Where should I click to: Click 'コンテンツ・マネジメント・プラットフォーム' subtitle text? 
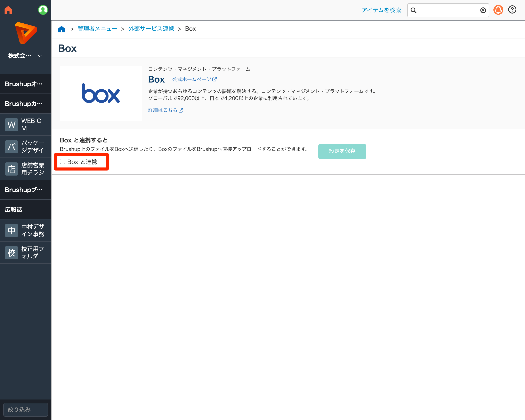pos(199,69)
